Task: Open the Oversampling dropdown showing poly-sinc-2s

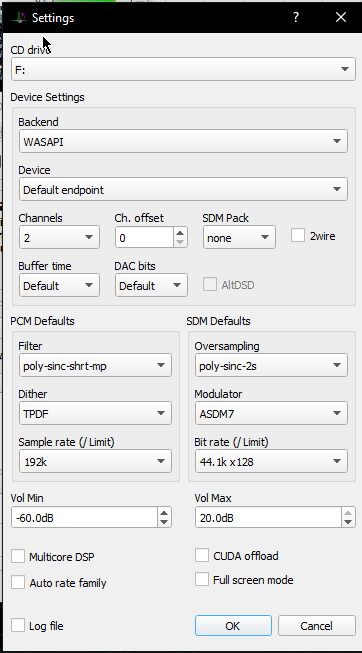Action: [x=271, y=365]
